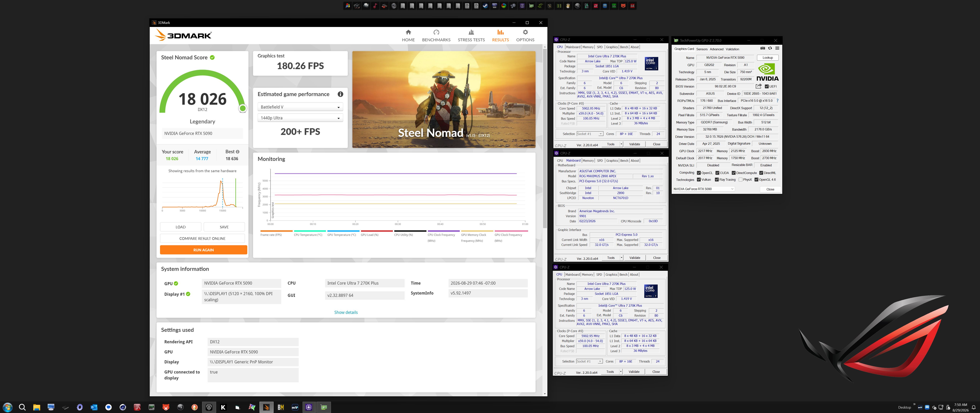The image size is (980, 413).
Task: Toggle the Vulkan checkbox
Action: tap(699, 180)
